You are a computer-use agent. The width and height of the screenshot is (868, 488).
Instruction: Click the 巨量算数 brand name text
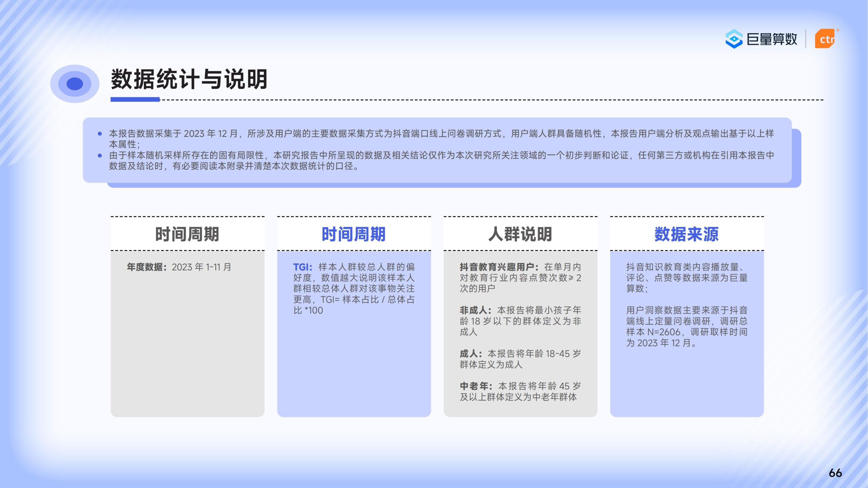(772, 39)
